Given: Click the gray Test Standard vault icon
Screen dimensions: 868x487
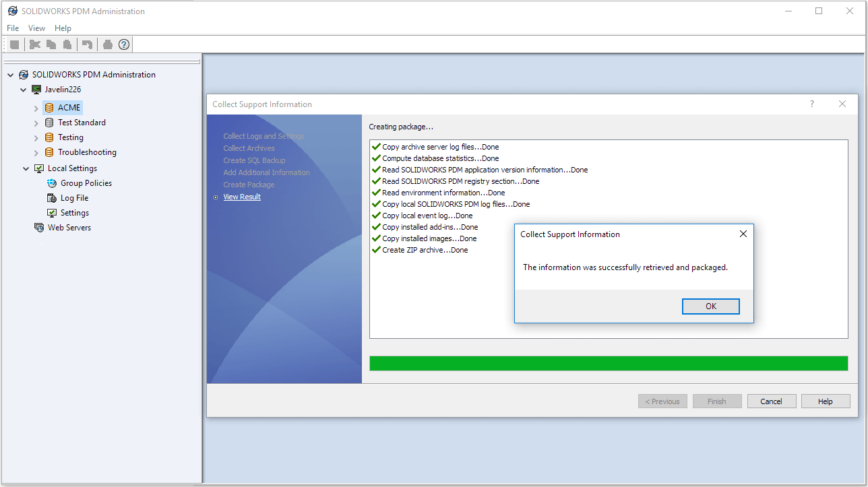Looking at the screenshot, I should pyautogui.click(x=49, y=123).
